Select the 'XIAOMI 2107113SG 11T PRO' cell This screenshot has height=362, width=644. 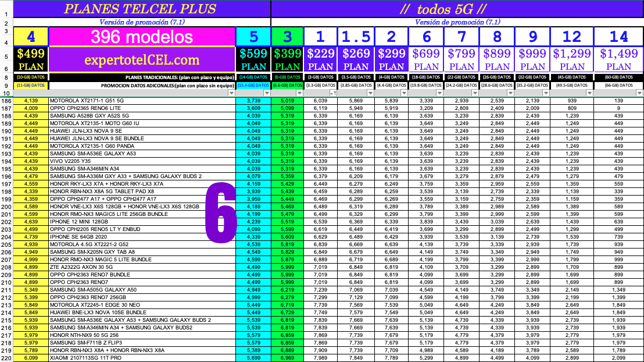click(142, 358)
